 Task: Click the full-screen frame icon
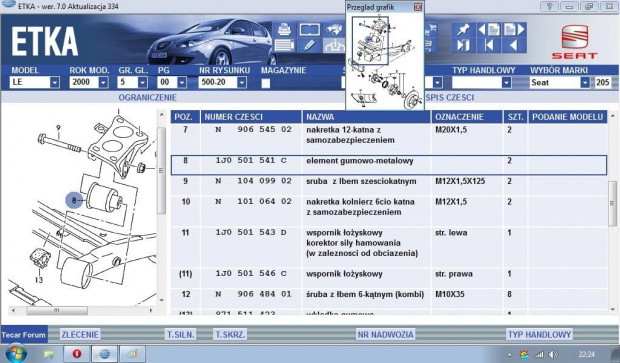tap(309, 30)
